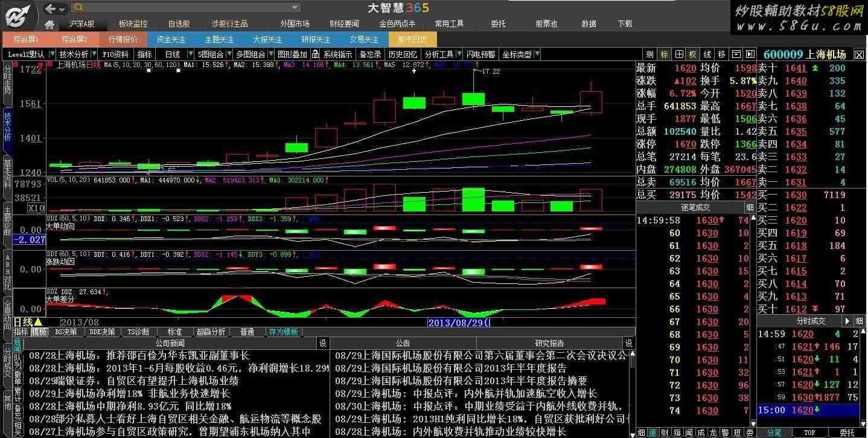The image size is (868, 438).
Task: Click the red down arrow at 买十
Action: click(816, 309)
